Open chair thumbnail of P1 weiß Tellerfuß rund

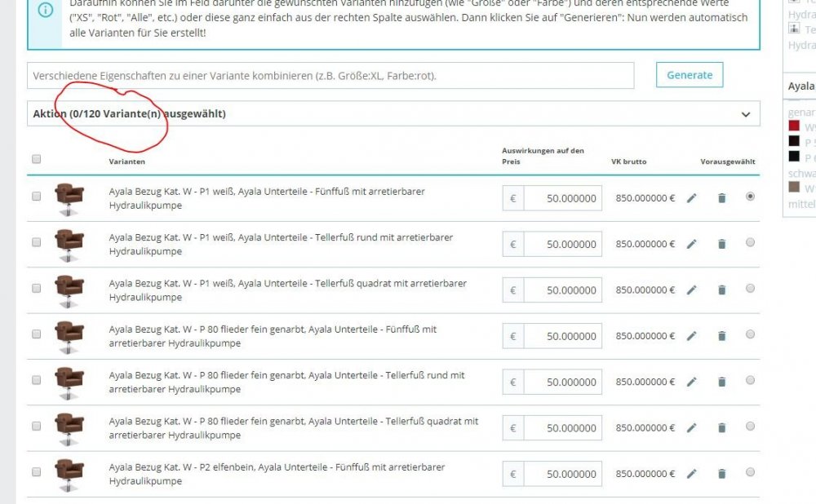coord(69,245)
